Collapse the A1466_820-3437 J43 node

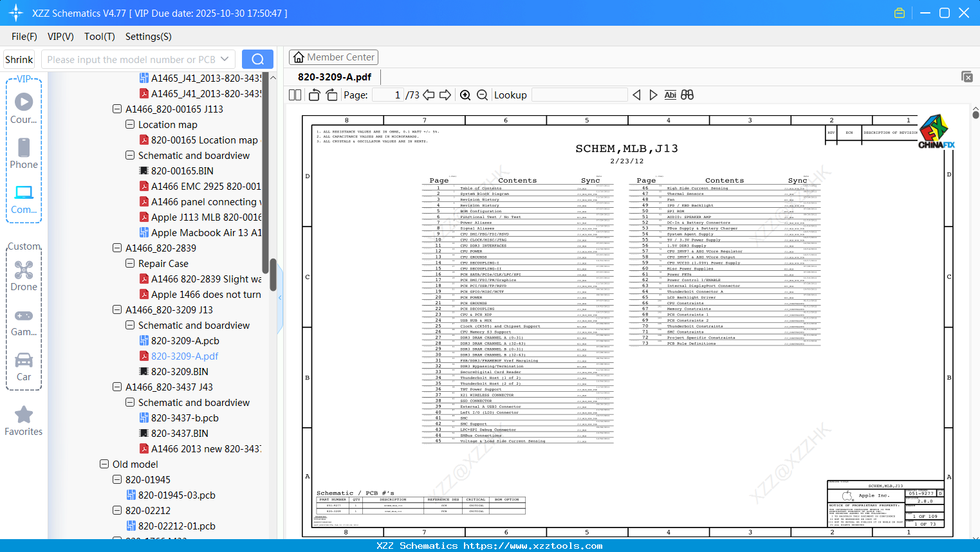(117, 387)
